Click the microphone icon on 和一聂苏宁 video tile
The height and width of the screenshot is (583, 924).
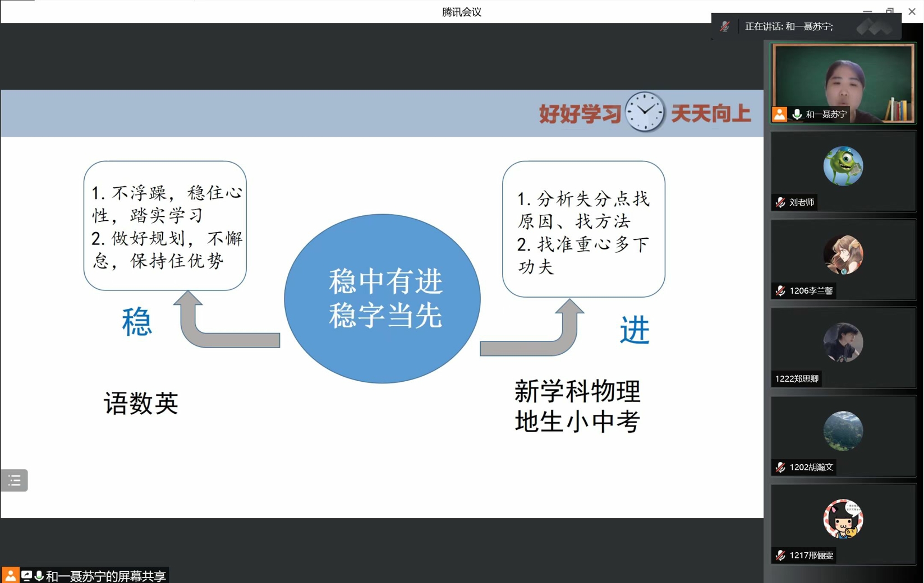point(797,114)
